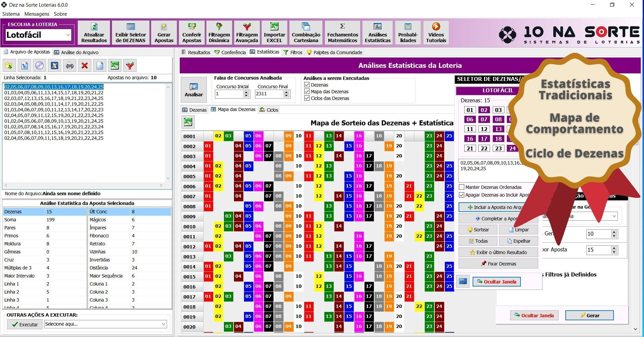Open the Mensagens menu

(x=37, y=14)
